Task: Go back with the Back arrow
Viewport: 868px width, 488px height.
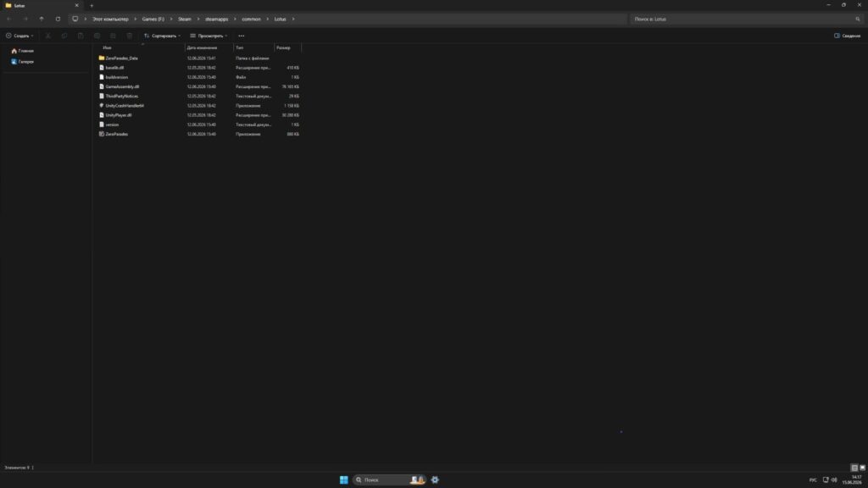Action: click(x=8, y=19)
